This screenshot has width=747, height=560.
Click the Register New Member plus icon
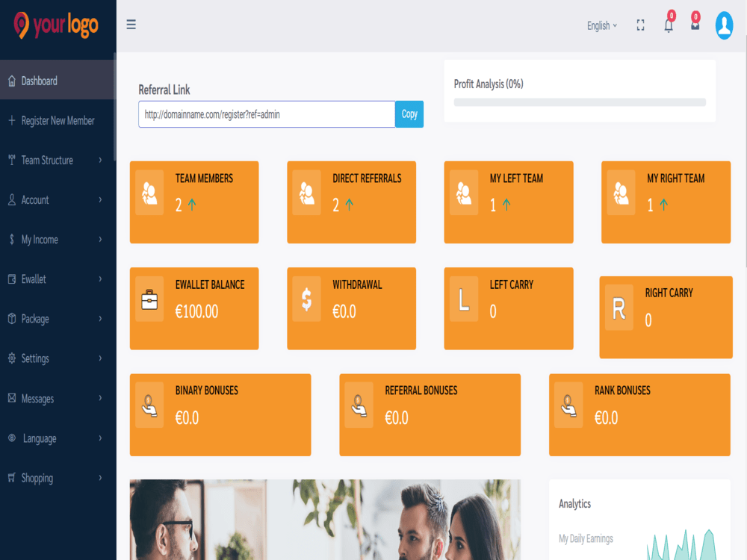point(10,120)
